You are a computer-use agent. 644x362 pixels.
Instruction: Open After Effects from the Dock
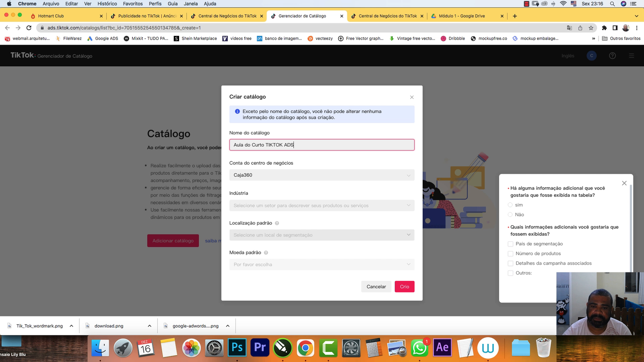[x=442, y=347]
